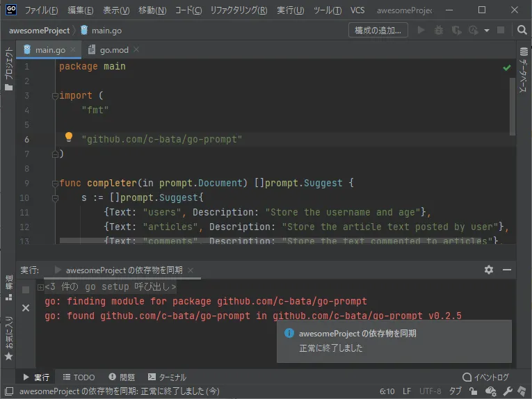Open the 構造 tool window sidebar
This screenshot has height=399, width=532.
(9, 288)
